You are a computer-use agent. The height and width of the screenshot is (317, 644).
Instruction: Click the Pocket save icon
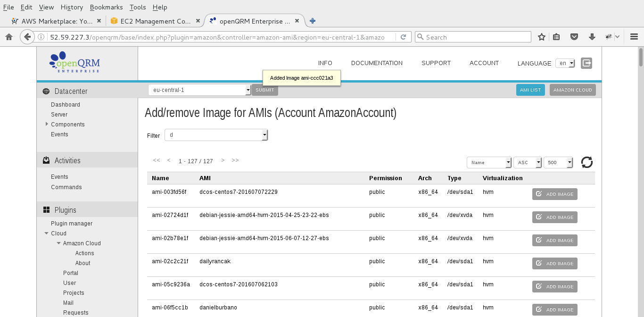[x=574, y=37]
